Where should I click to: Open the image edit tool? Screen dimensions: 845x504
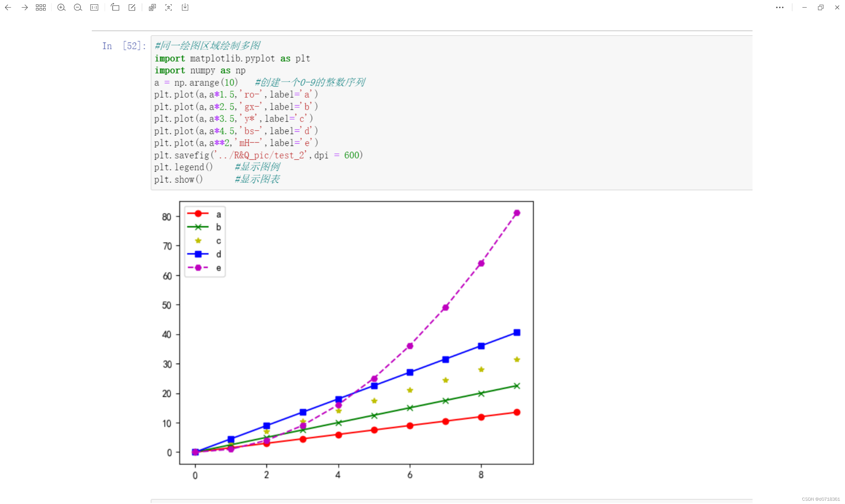coord(132,8)
